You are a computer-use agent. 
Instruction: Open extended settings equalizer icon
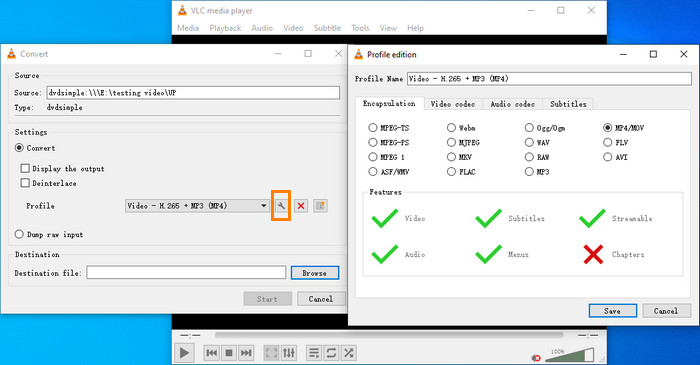click(x=289, y=353)
